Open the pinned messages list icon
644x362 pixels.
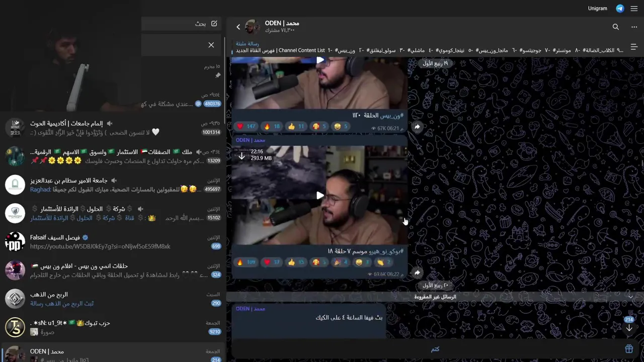[634, 47]
